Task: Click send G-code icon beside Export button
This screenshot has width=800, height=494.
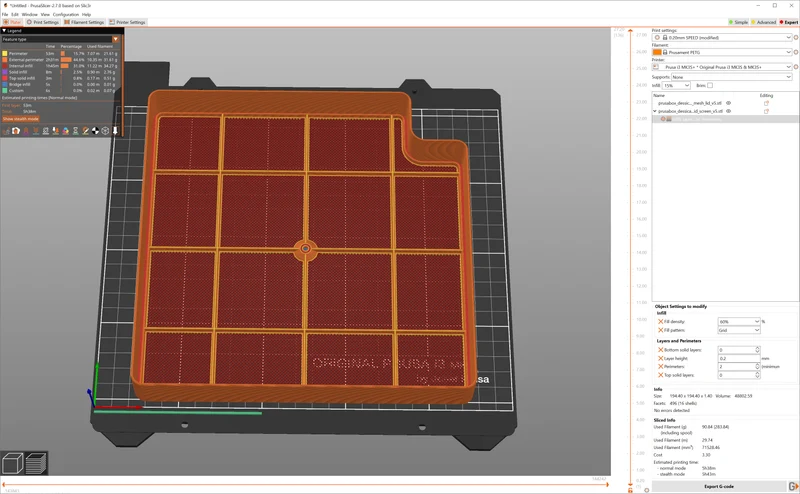Action: tap(793, 486)
